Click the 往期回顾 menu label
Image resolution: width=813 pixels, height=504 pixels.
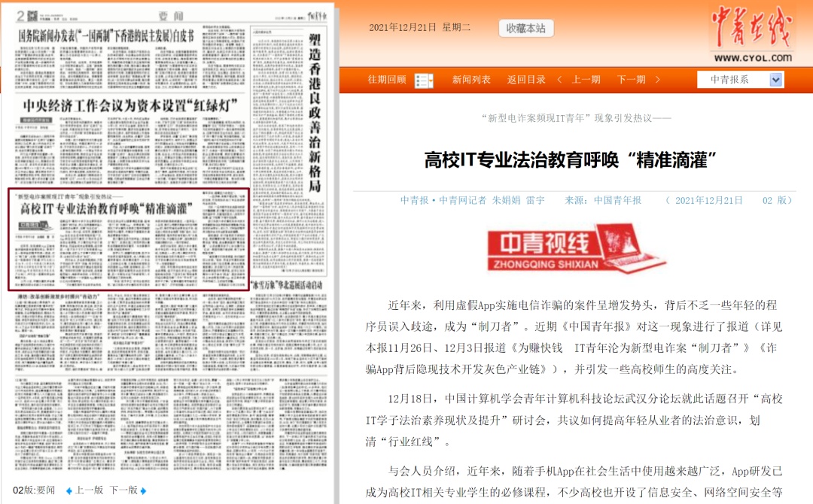(x=386, y=80)
